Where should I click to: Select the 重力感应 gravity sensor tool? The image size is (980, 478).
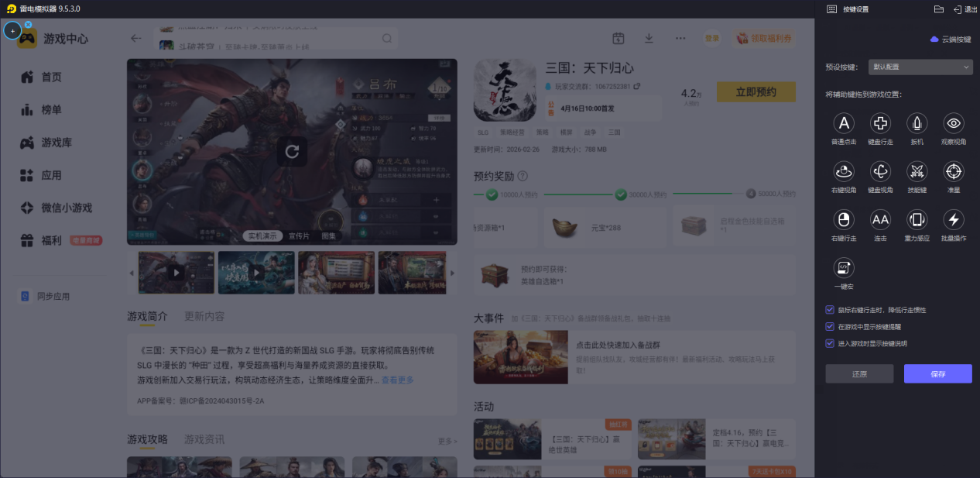pyautogui.click(x=917, y=220)
